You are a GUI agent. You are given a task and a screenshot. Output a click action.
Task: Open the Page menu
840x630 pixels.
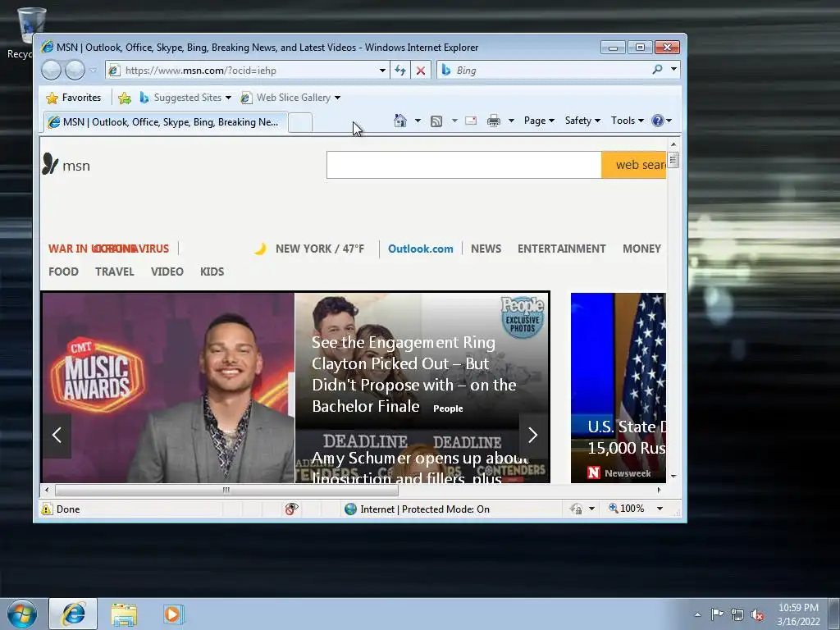(539, 121)
